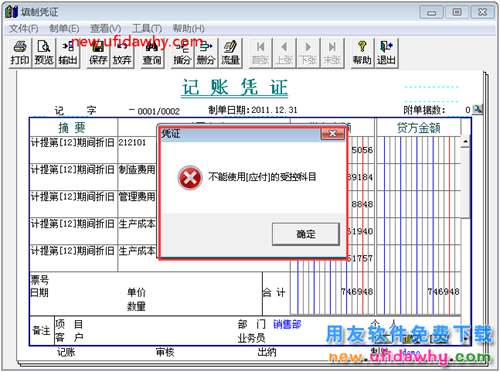The height and width of the screenshot is (372, 500).
Task: Open the 工具(T) menu
Action: click(x=147, y=29)
